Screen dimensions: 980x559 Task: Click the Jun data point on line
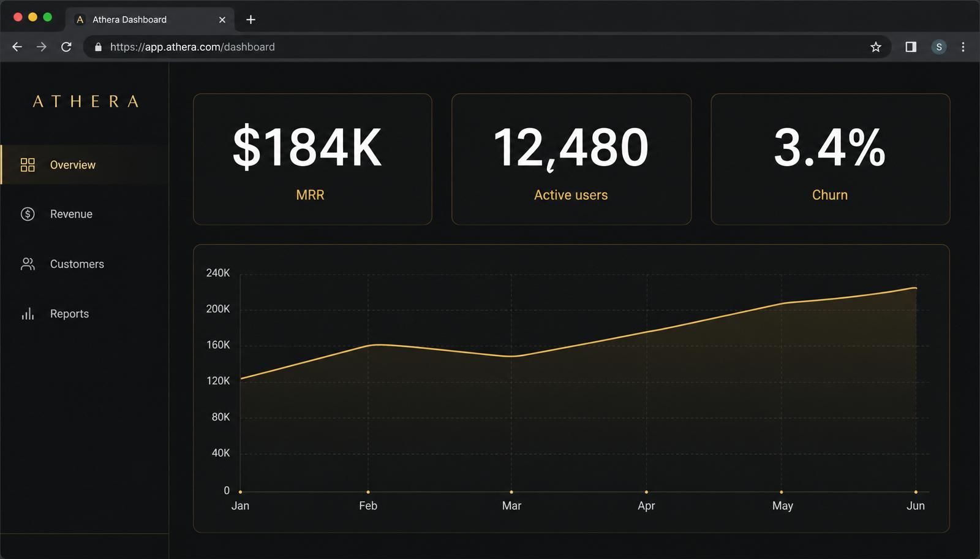(916, 287)
